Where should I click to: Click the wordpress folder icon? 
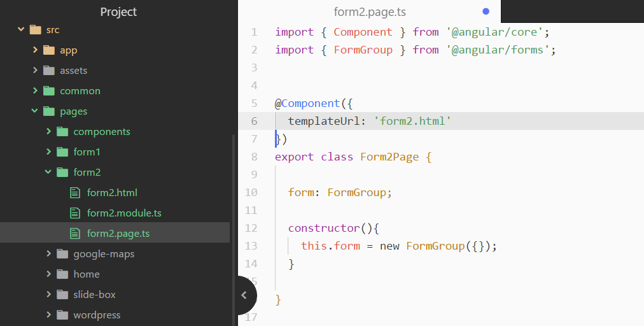point(62,315)
